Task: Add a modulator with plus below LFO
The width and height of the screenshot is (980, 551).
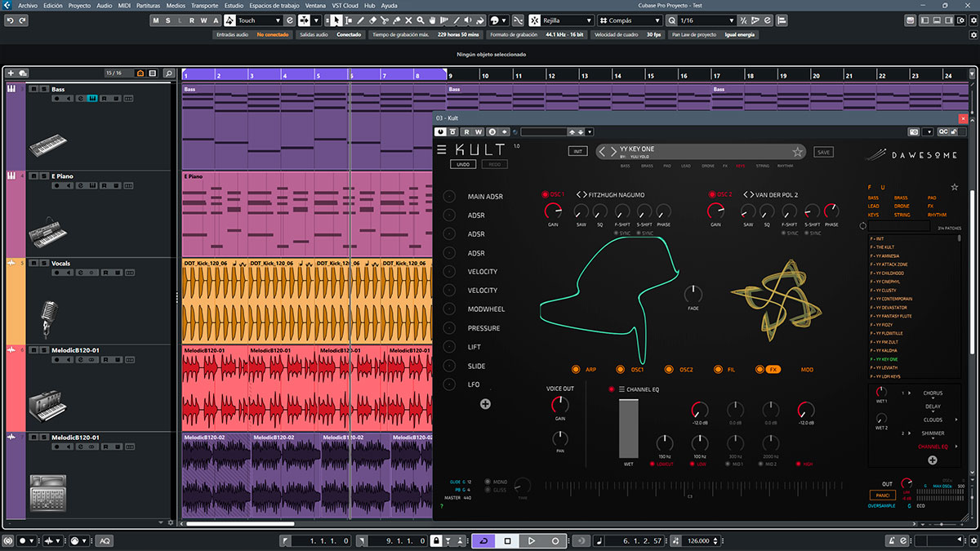Action: coord(485,404)
